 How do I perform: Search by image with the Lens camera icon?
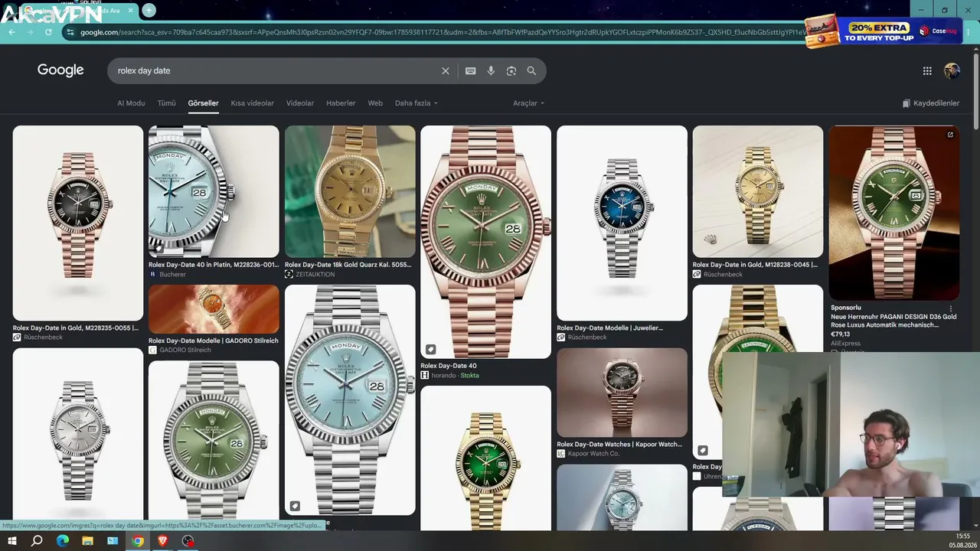click(x=511, y=70)
